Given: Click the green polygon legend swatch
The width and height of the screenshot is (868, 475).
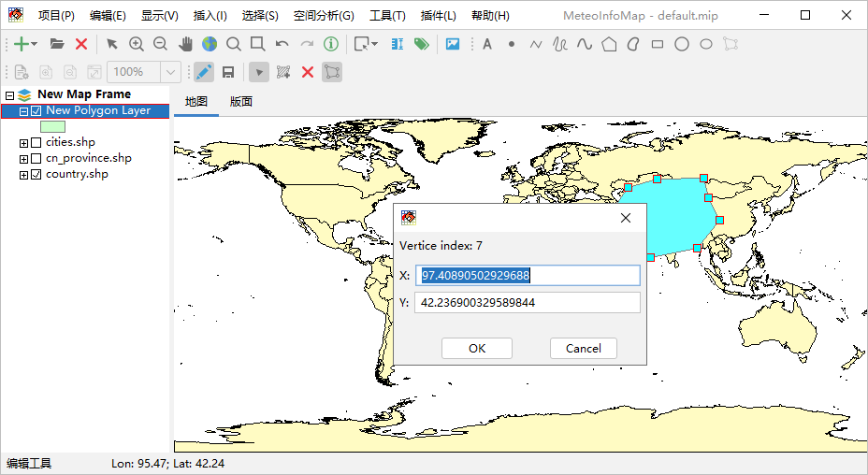Looking at the screenshot, I should pyautogui.click(x=52, y=126).
